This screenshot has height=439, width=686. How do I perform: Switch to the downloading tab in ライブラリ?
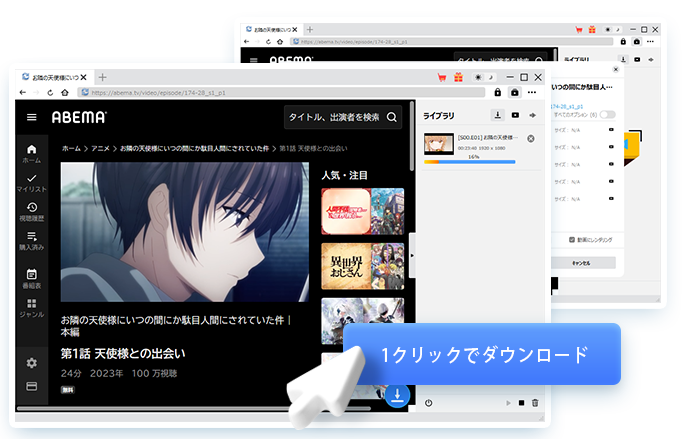click(x=497, y=116)
